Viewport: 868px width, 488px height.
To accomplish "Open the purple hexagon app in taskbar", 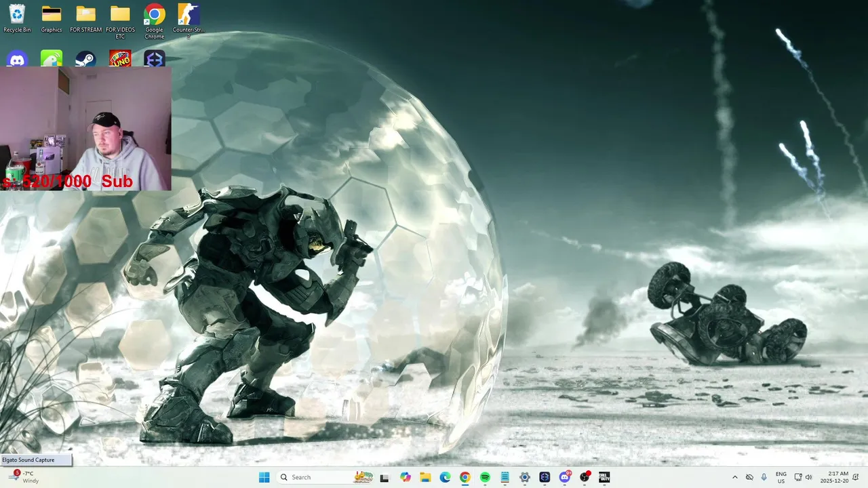I will click(x=545, y=477).
